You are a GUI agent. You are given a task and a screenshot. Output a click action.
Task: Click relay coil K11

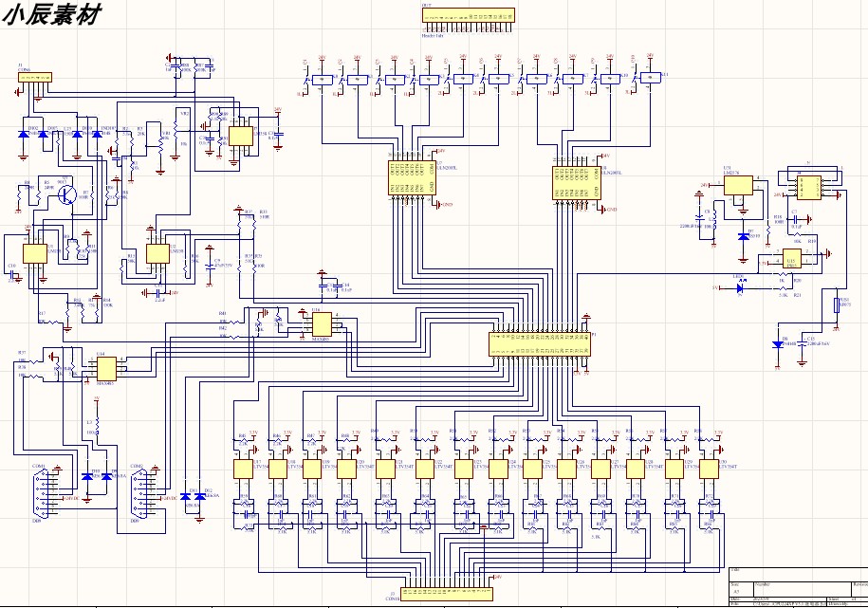tap(651, 77)
